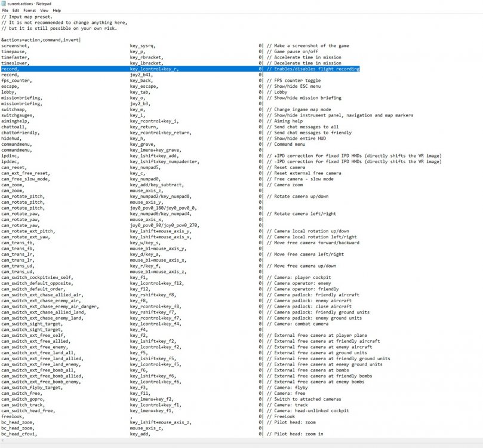Open the Edit menu
The height and width of the screenshot is (448, 483).
[16, 11]
